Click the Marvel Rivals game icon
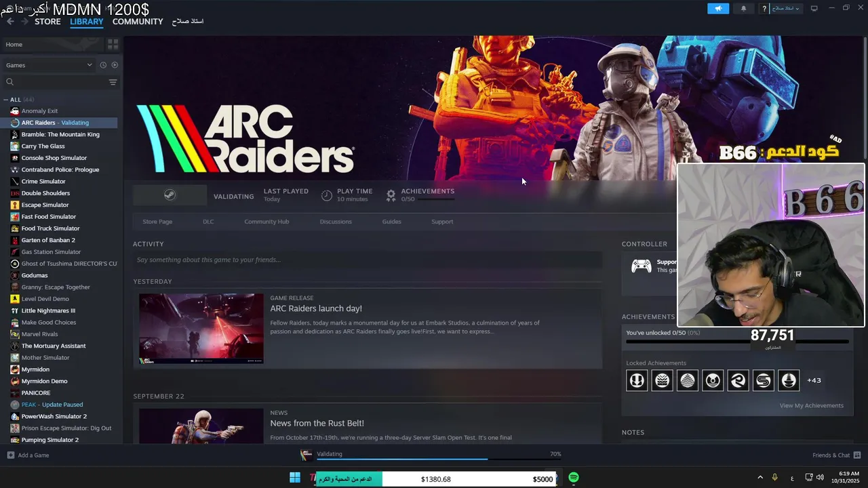 coord(15,334)
